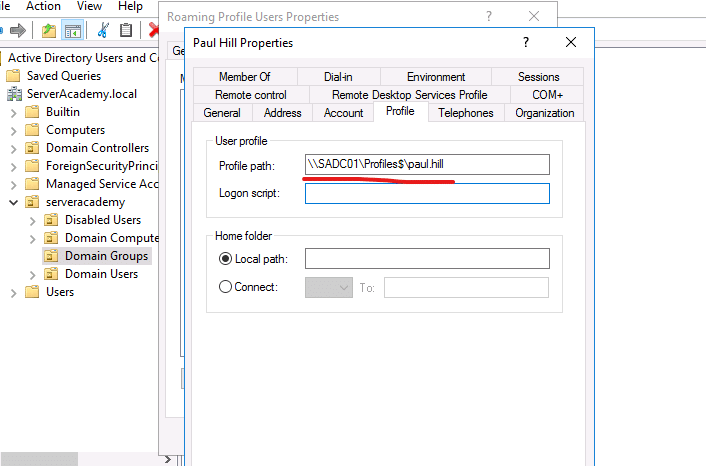Click the Saved Queries folder icon
The image size is (706, 466).
(13, 76)
